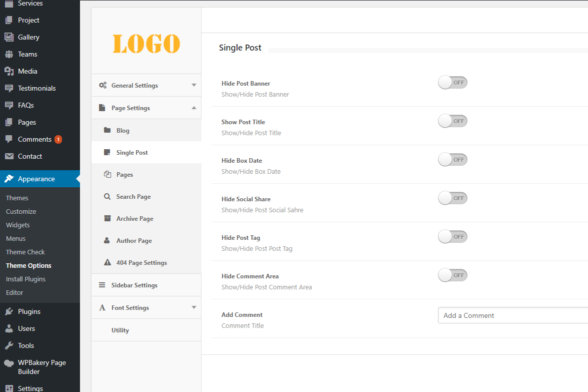
Task: Collapse the Page Settings section arrow
Action: [194, 108]
